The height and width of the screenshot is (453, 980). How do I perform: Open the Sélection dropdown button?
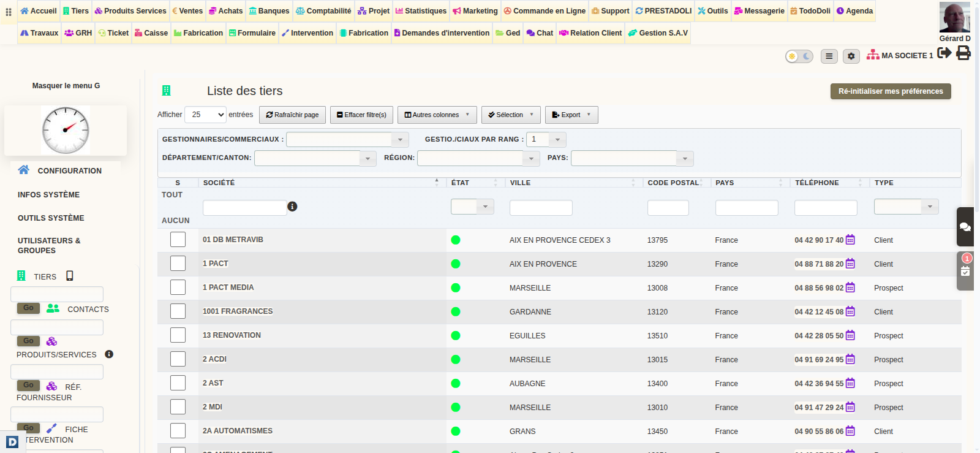tap(511, 115)
